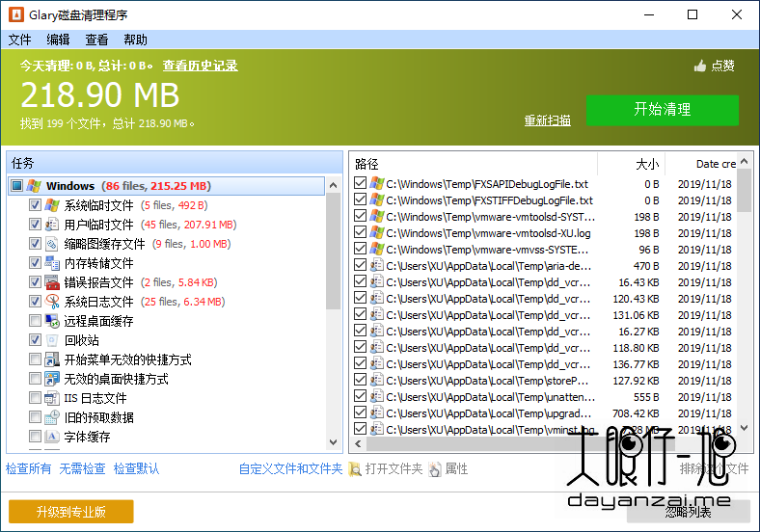Sort by the 大小 column header
The width and height of the screenshot is (760, 532).
tap(631, 164)
